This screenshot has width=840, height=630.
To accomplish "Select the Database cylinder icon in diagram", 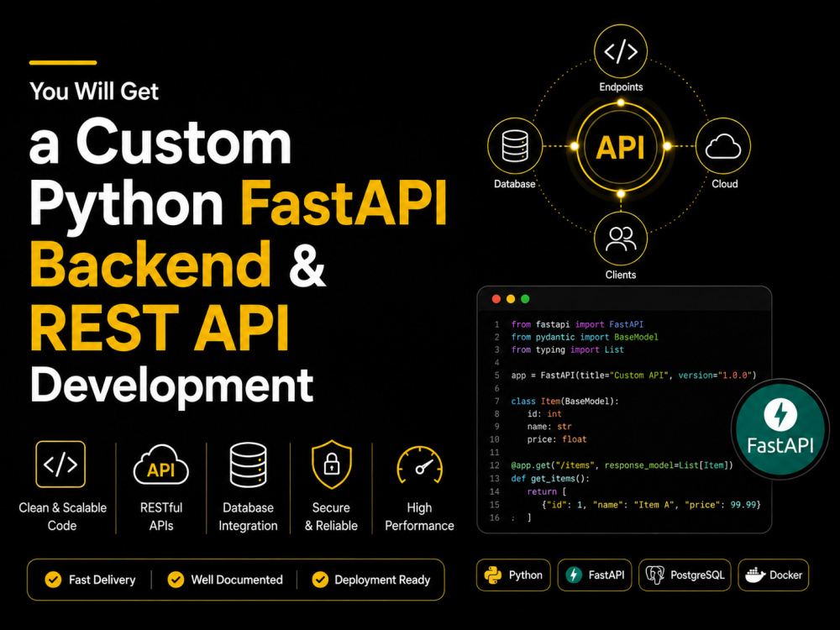I will tap(515, 145).
